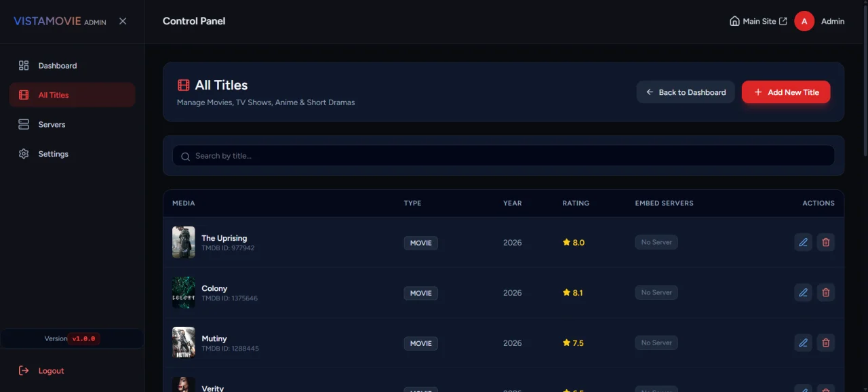
Task: Click the version v1.0.0 badge
Action: 84,338
